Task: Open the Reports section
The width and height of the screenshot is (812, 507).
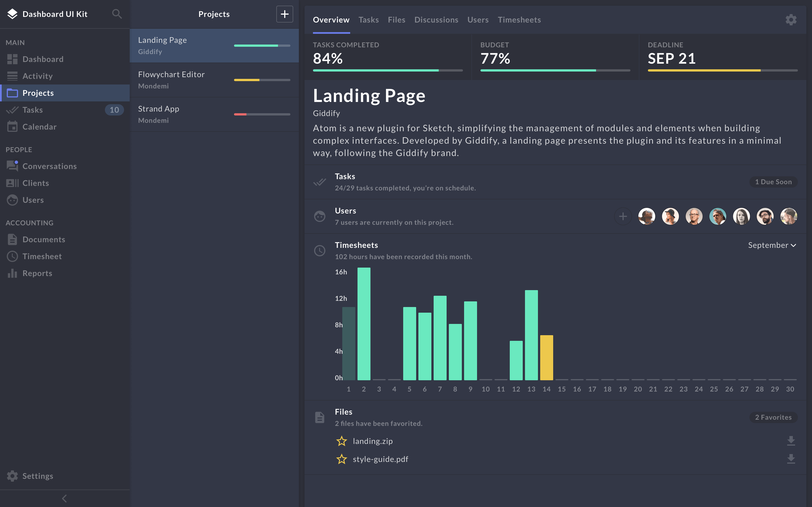Action: point(37,273)
